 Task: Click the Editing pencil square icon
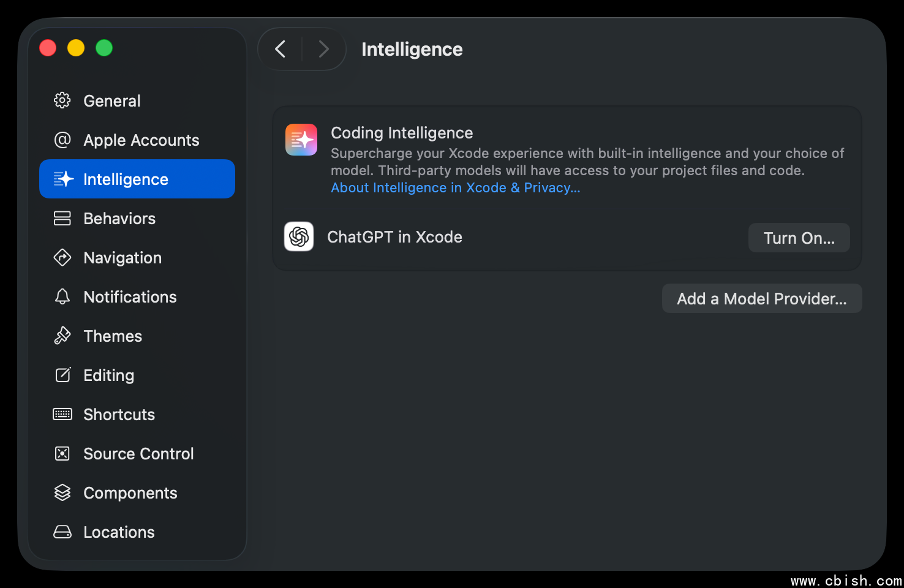[63, 375]
